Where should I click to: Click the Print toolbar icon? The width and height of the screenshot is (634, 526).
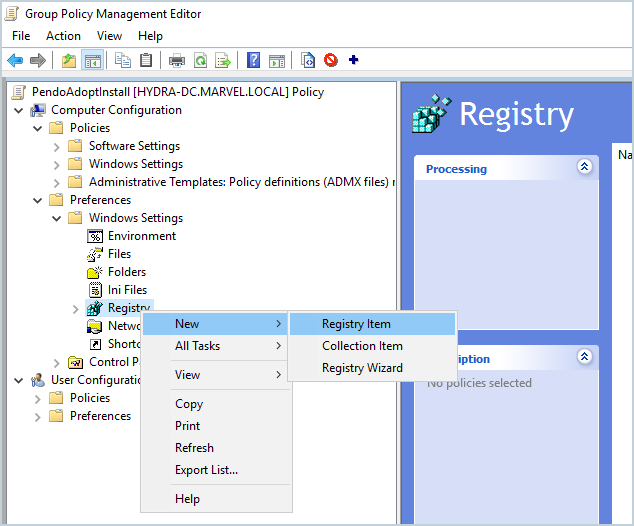click(x=177, y=61)
